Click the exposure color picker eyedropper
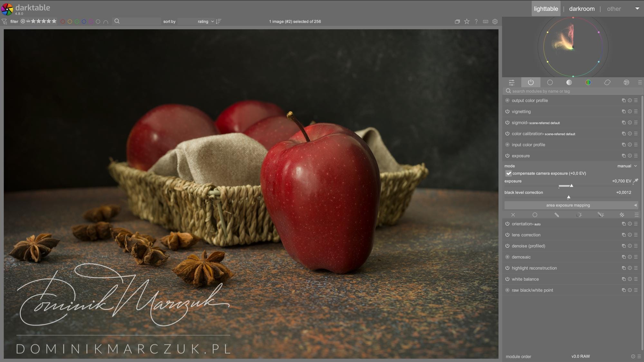The image size is (644, 362). (x=636, y=181)
